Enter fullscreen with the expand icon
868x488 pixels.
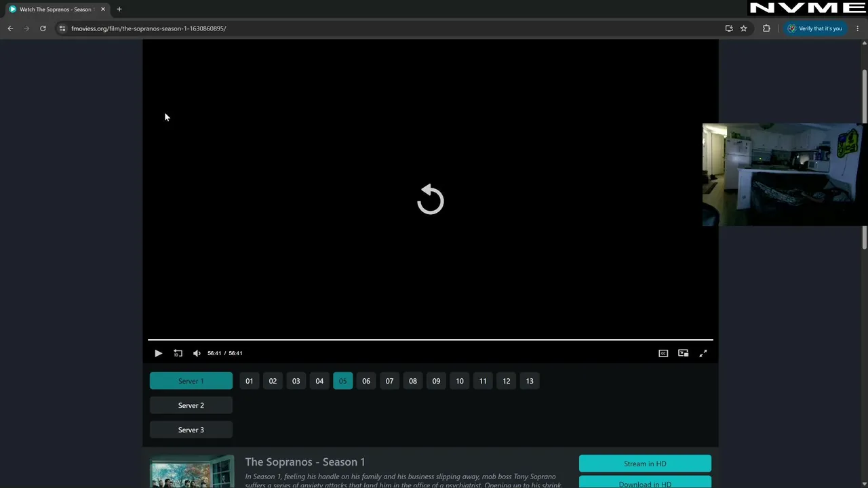[x=703, y=353]
